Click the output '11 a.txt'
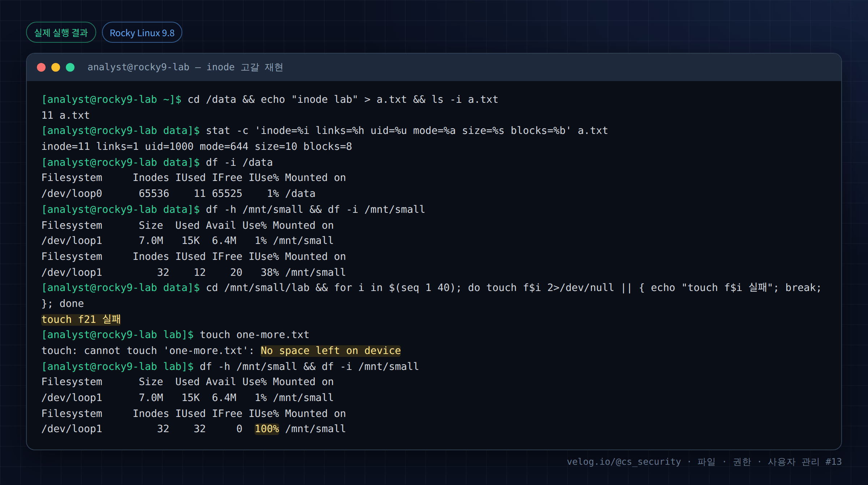Viewport: 868px width, 485px height. pos(65,115)
